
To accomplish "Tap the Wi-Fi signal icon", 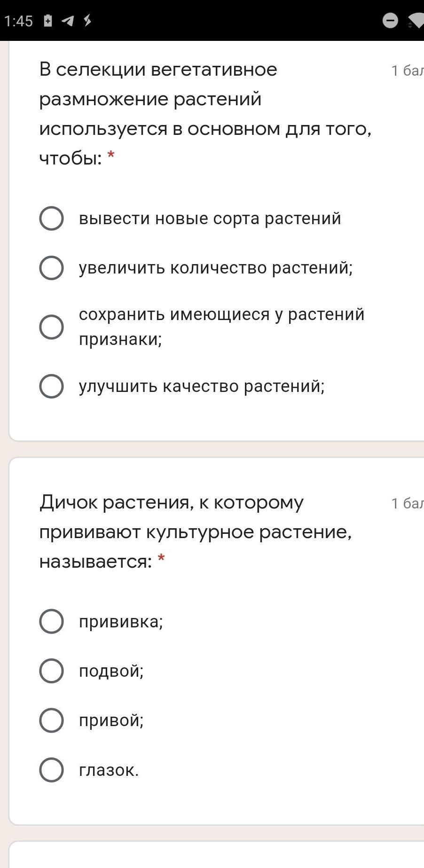I will [416, 21].
